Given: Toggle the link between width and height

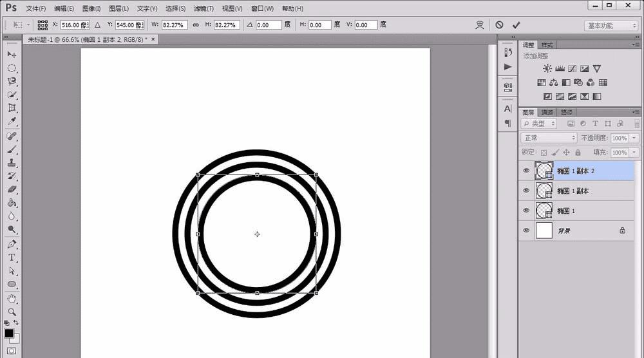Looking at the screenshot, I should [196, 25].
